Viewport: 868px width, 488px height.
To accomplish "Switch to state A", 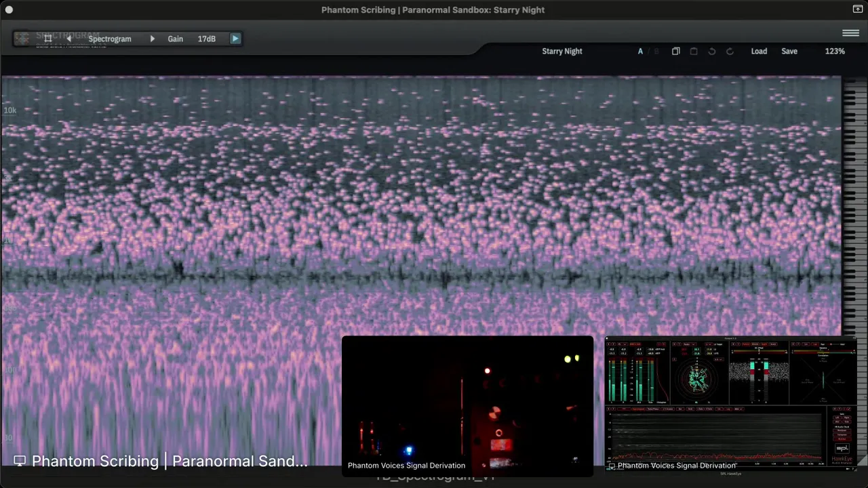I will tap(639, 51).
